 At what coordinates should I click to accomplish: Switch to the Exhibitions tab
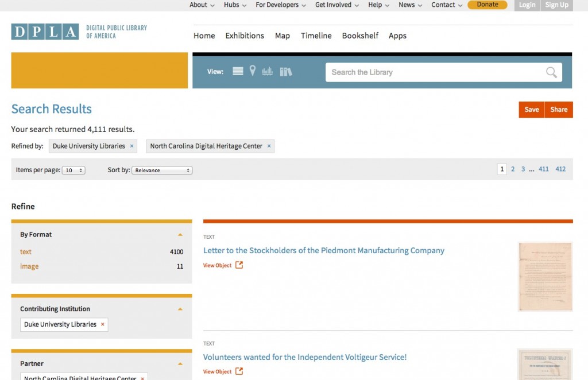245,36
